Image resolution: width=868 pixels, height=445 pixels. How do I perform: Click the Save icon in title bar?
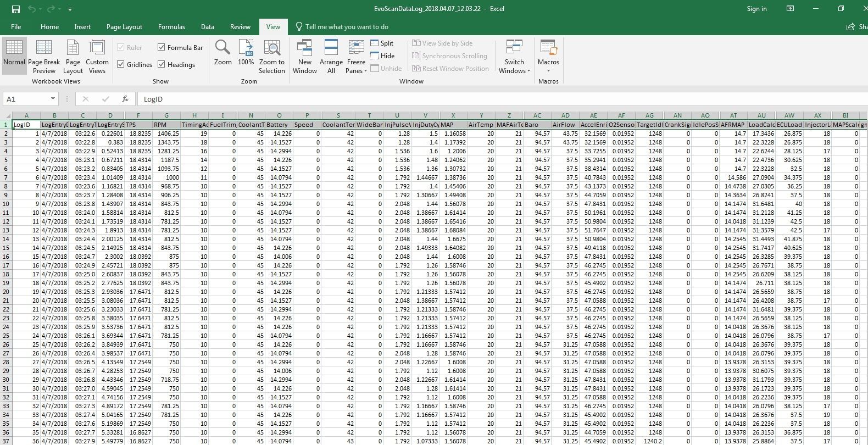click(x=16, y=9)
